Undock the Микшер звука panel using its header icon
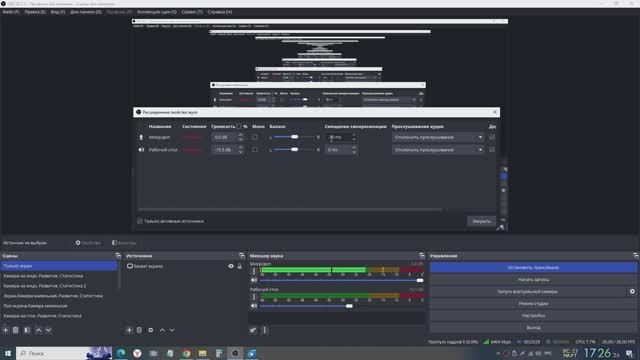The width and height of the screenshot is (640, 360). point(422,256)
